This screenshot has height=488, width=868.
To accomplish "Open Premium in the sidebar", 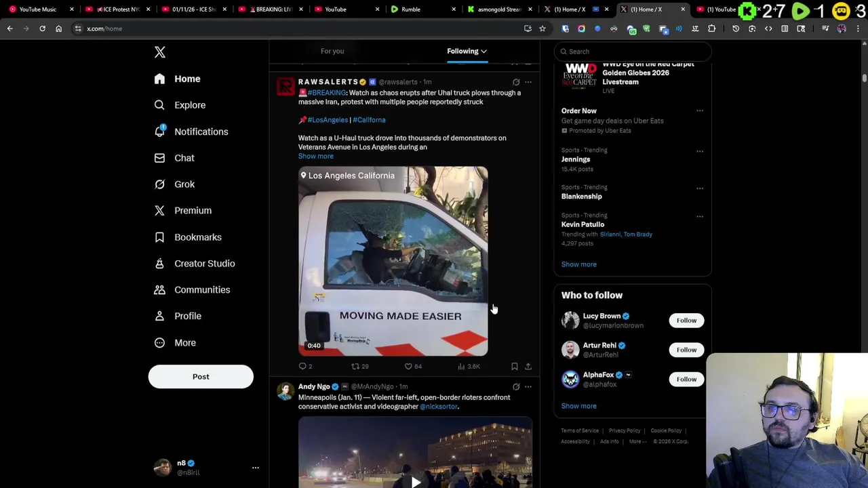I will pos(182,211).
